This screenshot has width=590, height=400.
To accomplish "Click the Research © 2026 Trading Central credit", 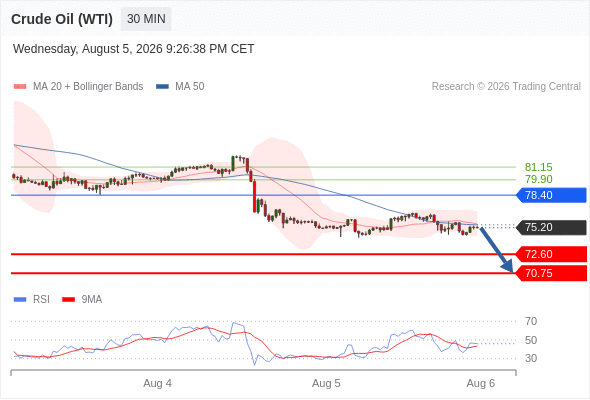I will 506,87.
